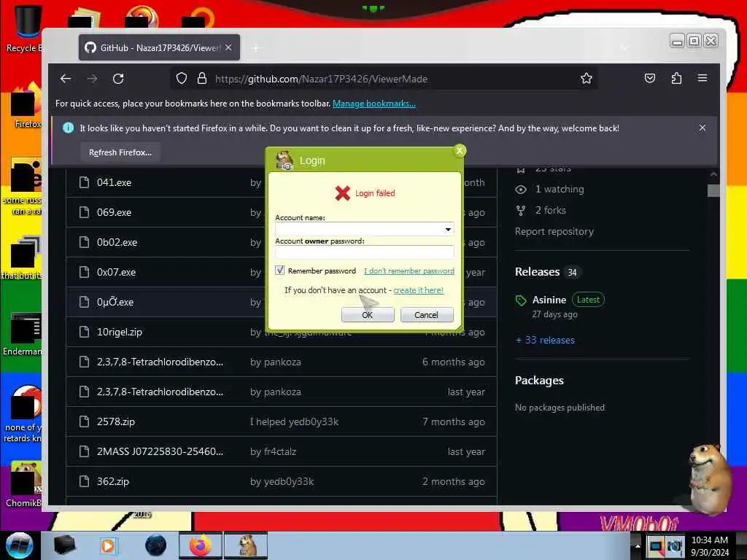This screenshot has width=747, height=560.
Task: Dismiss the Firefox refresh notification bar
Action: click(x=703, y=128)
